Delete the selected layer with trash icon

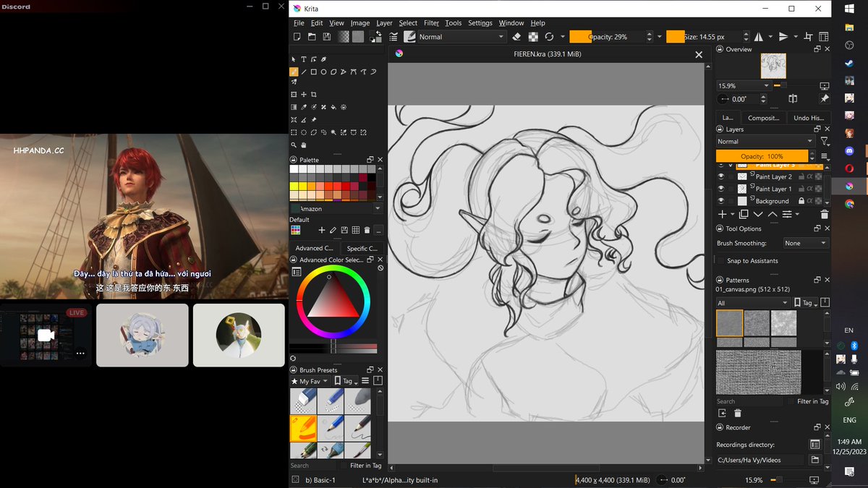pos(824,214)
